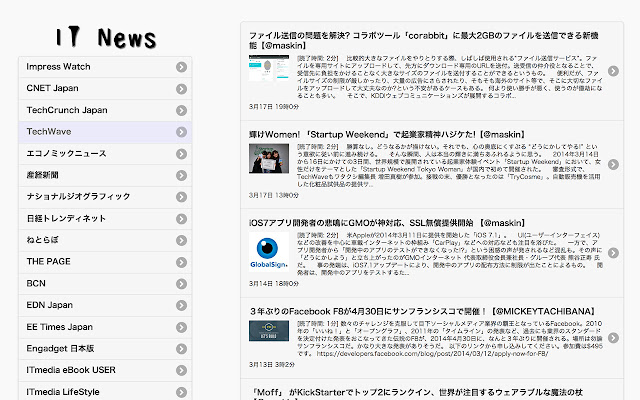Click the Facebook F8 article thumbnail

[x=269, y=331]
